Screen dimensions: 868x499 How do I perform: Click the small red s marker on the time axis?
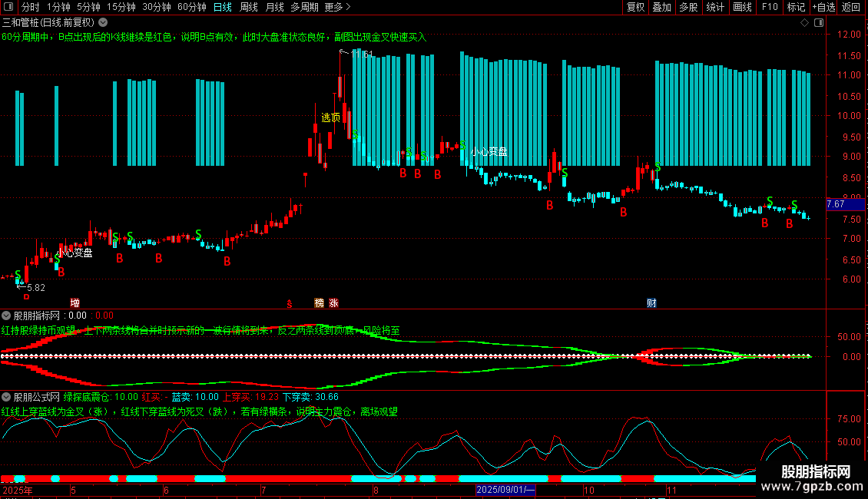point(290,303)
